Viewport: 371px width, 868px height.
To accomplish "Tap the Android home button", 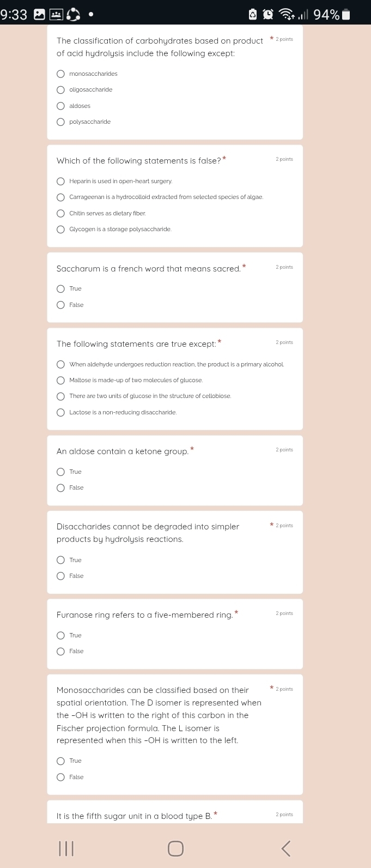I will point(175,848).
